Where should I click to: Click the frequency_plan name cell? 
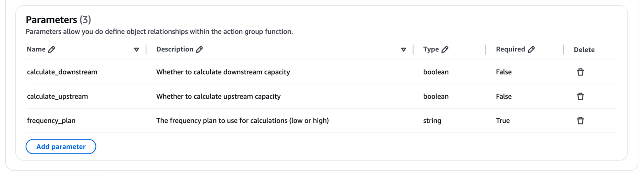point(51,121)
